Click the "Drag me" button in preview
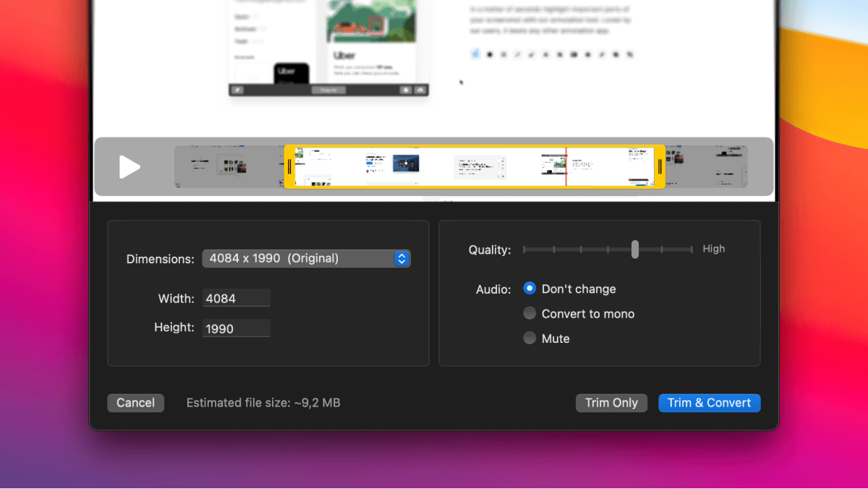This screenshot has height=489, width=868. pos(328,90)
